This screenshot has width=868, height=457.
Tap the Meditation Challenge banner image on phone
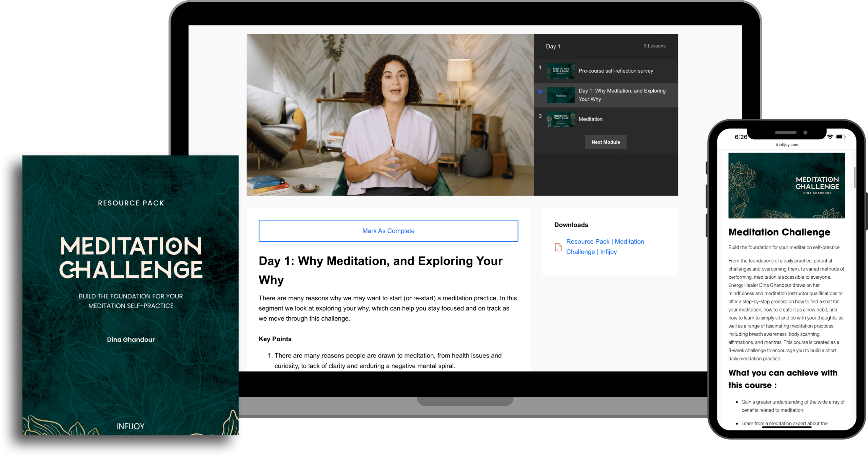(x=786, y=185)
